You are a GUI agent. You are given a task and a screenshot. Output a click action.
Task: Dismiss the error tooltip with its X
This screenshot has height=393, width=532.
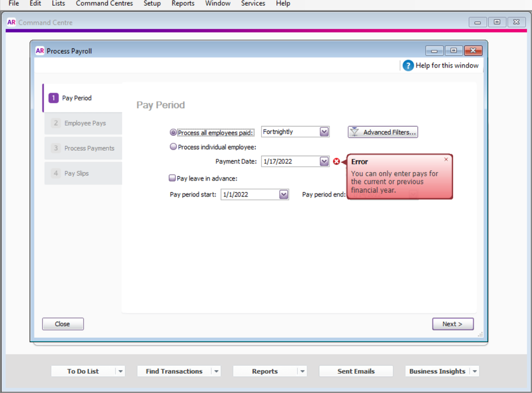pos(446,159)
